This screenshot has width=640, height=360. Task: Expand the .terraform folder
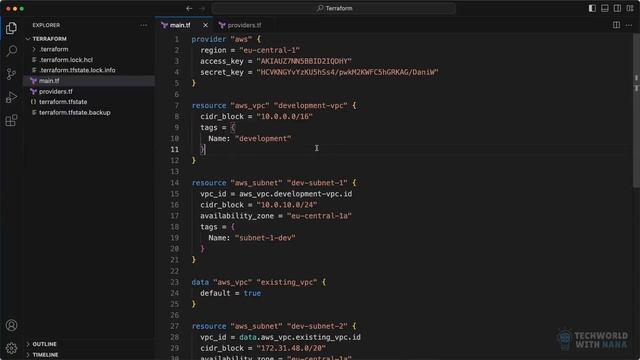point(53,49)
